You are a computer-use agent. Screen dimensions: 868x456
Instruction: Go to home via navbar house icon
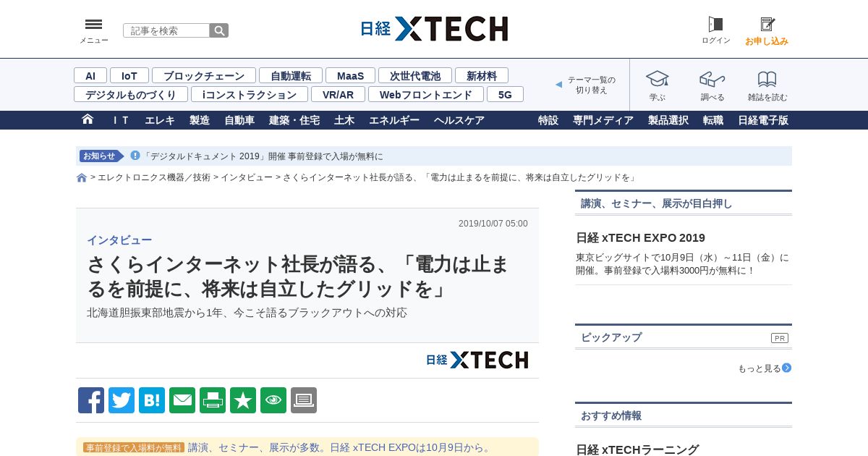pos(88,119)
